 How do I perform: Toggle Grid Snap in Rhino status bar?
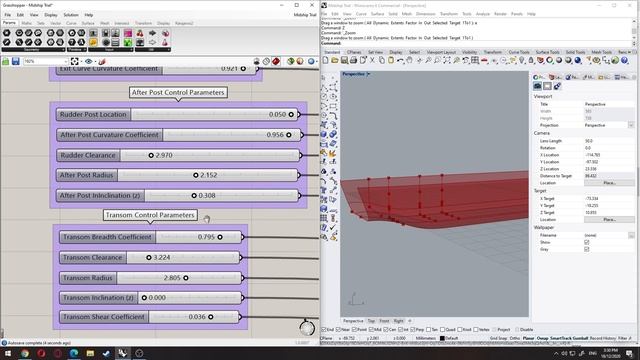498,338
